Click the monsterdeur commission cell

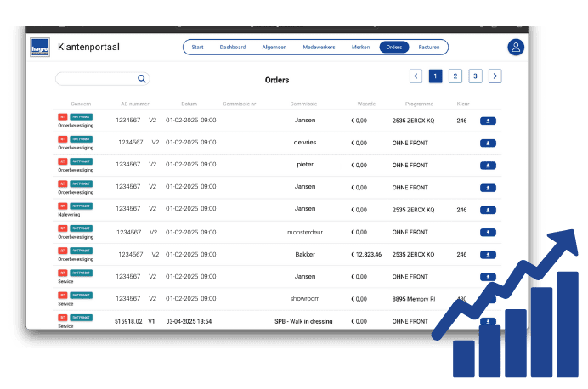coord(305,233)
